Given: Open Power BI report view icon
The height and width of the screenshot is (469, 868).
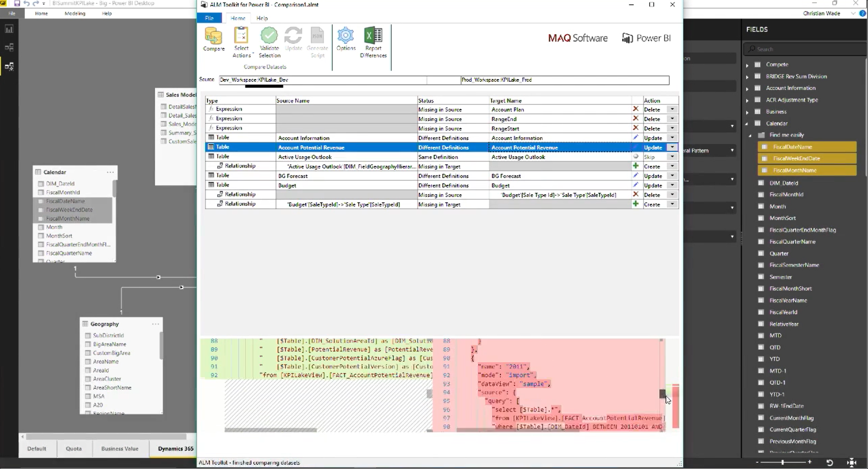Looking at the screenshot, I should (9, 29).
